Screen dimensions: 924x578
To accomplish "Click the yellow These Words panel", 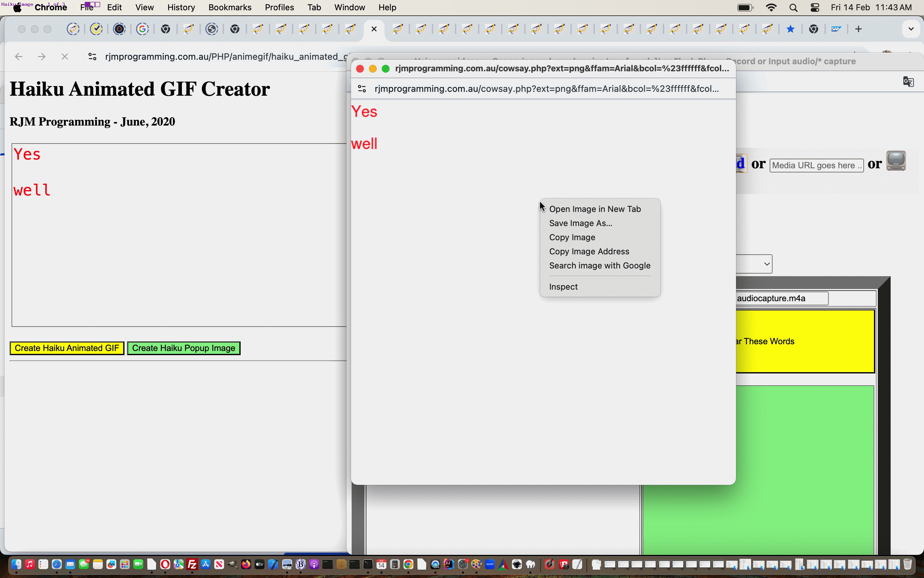I will click(x=805, y=341).
